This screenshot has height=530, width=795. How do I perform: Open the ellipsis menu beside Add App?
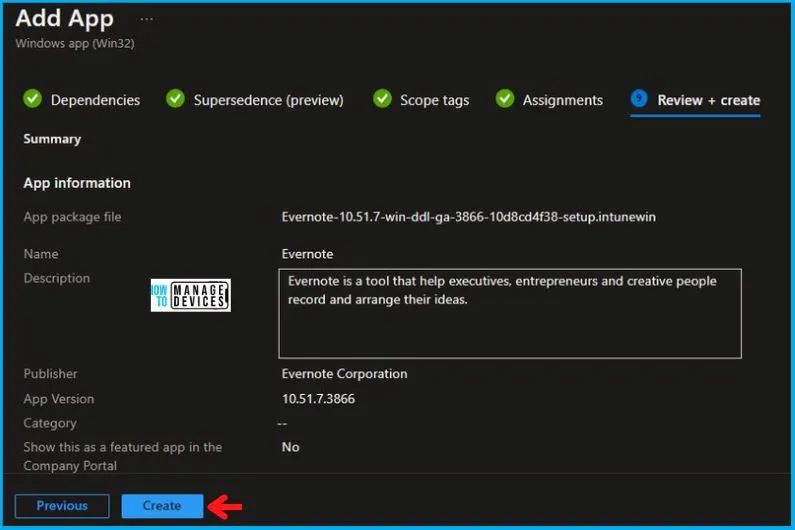click(147, 19)
